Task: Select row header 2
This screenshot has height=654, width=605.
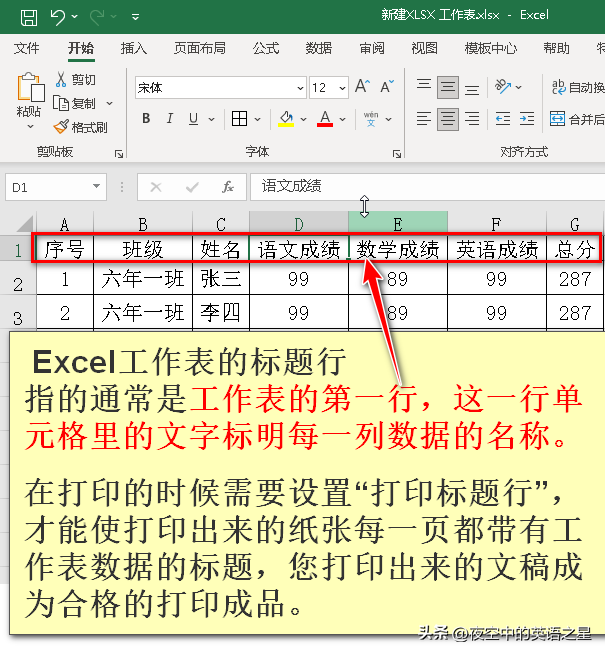Action: (18, 279)
